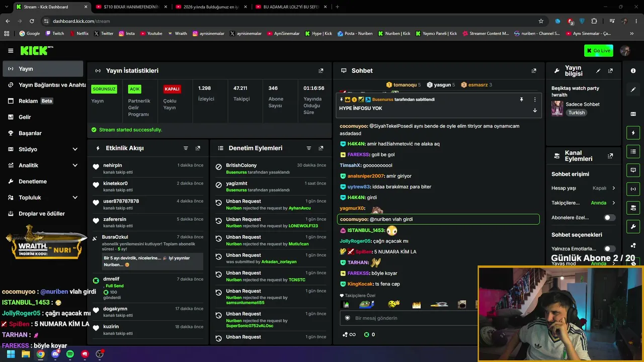Open the Takipçilere chat access chevron
The image size is (644, 362).
(614, 203)
